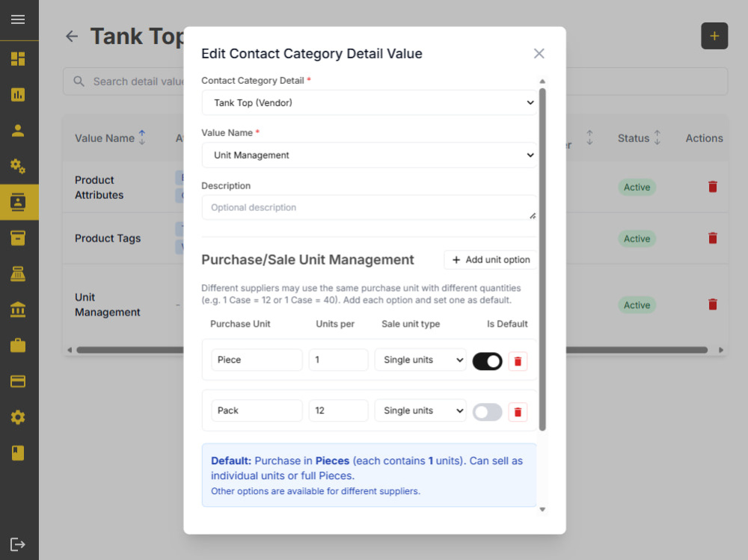The height and width of the screenshot is (560, 748).
Task: Click table scroll left arrow
Action: coord(70,350)
